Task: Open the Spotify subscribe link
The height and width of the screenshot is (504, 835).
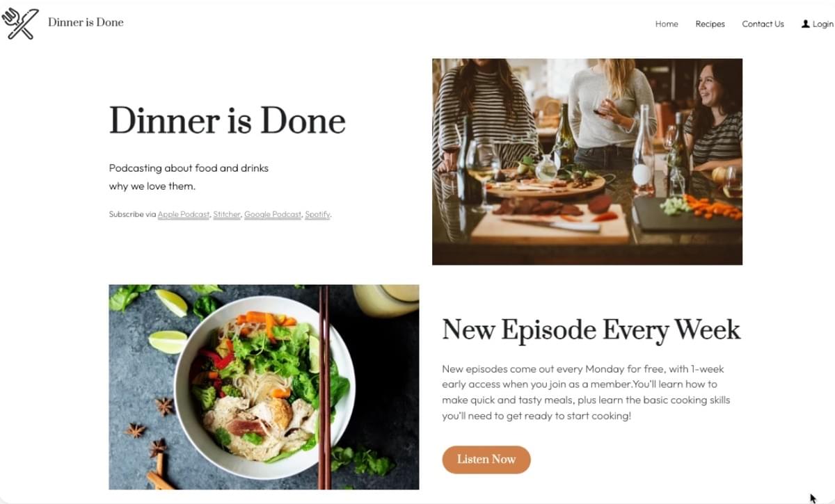Action: [317, 214]
